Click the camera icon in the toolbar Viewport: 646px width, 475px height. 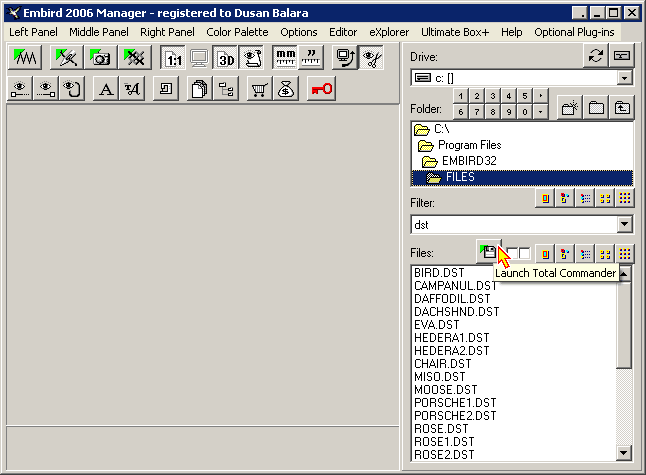tap(99, 58)
